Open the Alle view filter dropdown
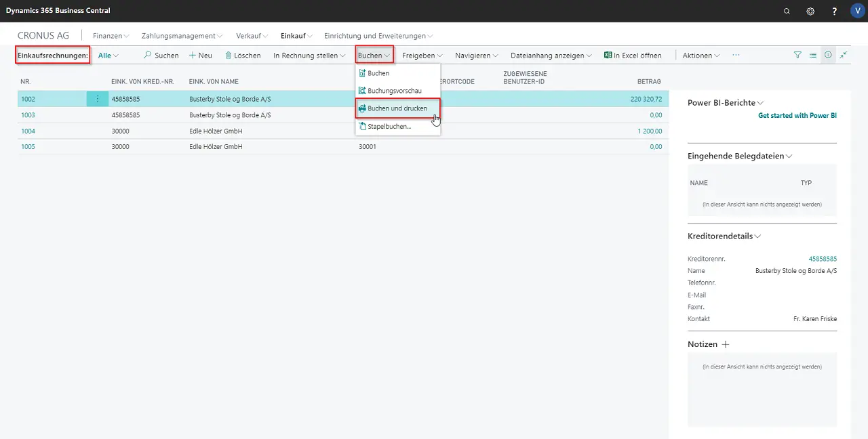This screenshot has width=868, height=439. [x=108, y=56]
